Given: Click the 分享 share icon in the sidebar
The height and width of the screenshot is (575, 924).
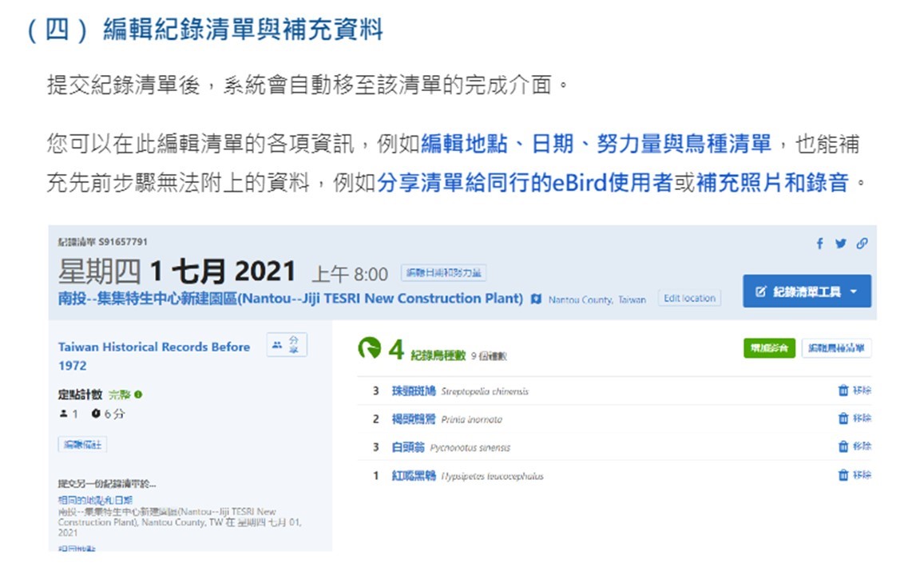Looking at the screenshot, I should tap(286, 346).
